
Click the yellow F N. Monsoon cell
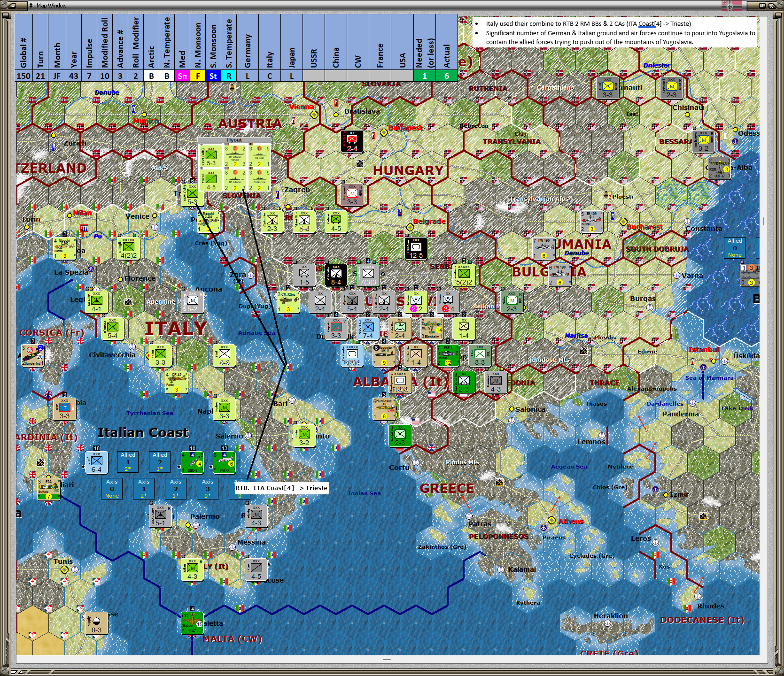198,76
